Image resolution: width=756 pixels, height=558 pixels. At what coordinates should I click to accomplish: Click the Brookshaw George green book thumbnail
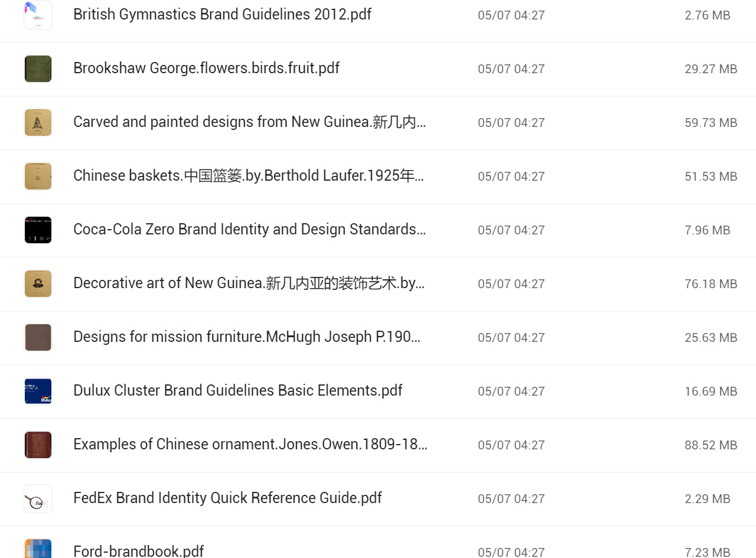point(38,68)
